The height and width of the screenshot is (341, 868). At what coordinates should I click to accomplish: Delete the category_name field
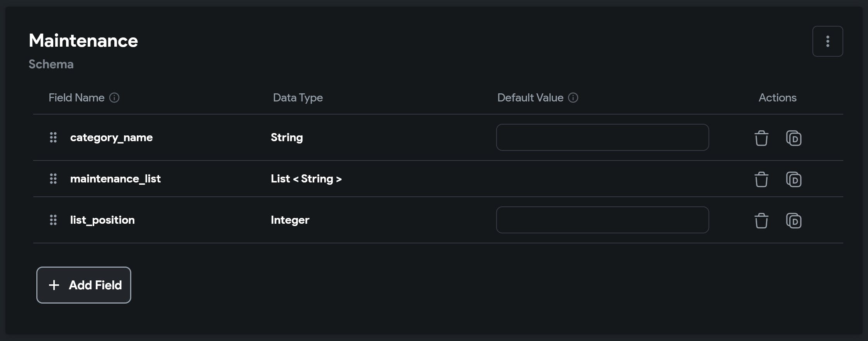point(761,138)
